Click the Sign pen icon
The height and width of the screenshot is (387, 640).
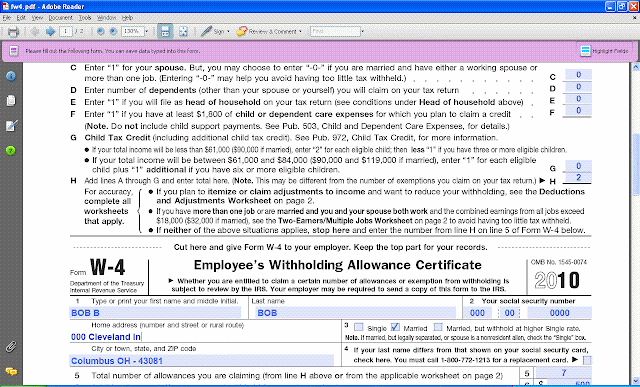(x=207, y=31)
